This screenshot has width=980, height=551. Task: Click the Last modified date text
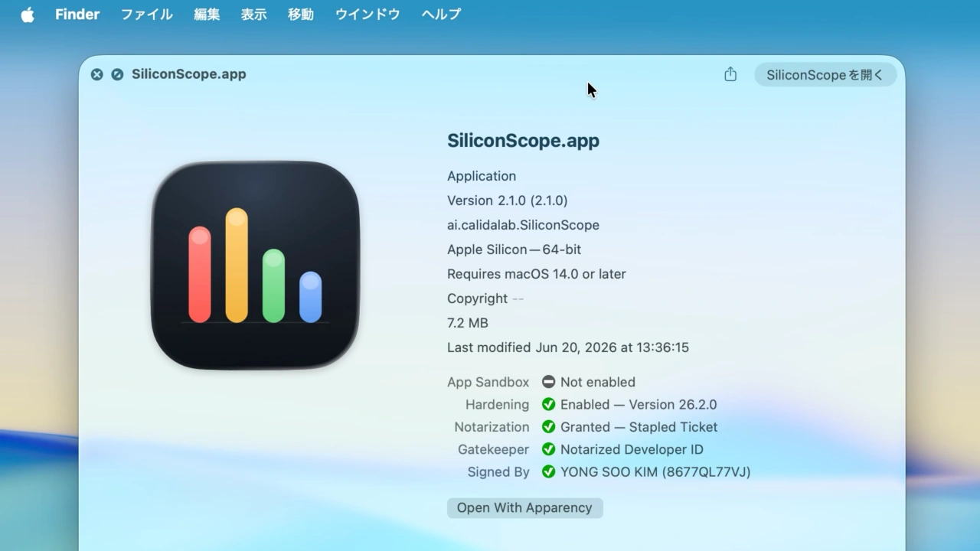coord(568,347)
